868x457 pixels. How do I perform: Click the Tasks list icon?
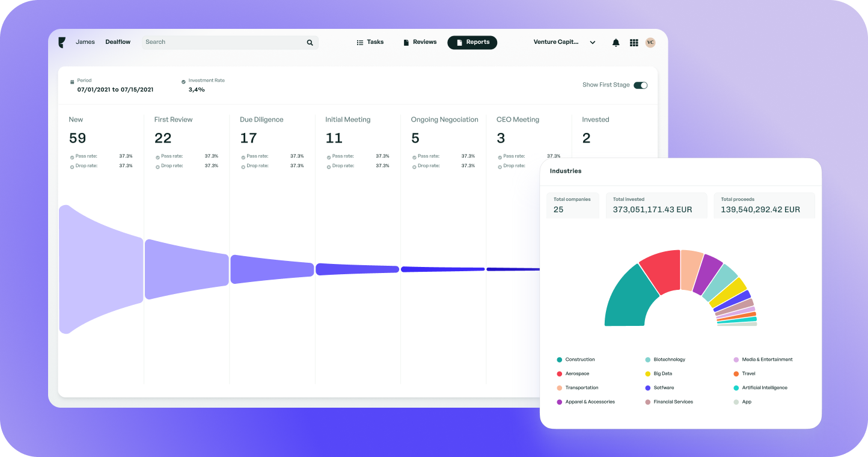tap(360, 43)
